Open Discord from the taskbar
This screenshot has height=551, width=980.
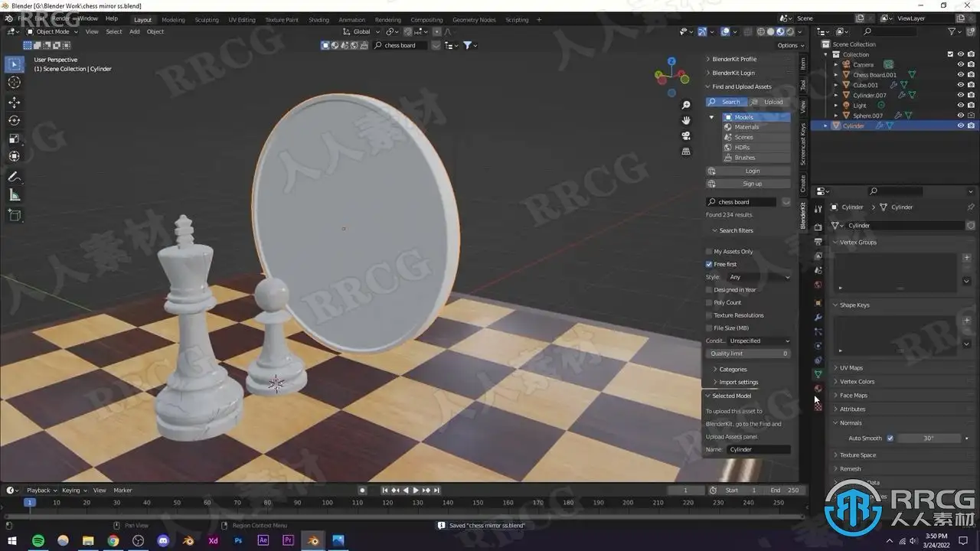(x=163, y=540)
